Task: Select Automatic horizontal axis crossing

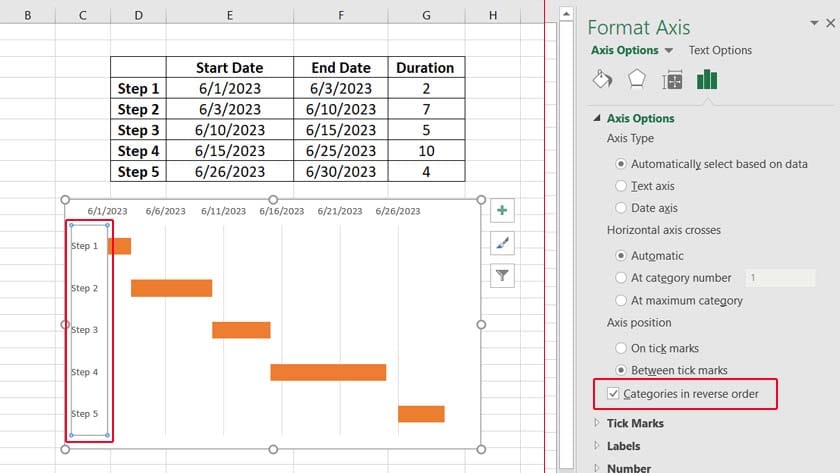Action: click(620, 256)
